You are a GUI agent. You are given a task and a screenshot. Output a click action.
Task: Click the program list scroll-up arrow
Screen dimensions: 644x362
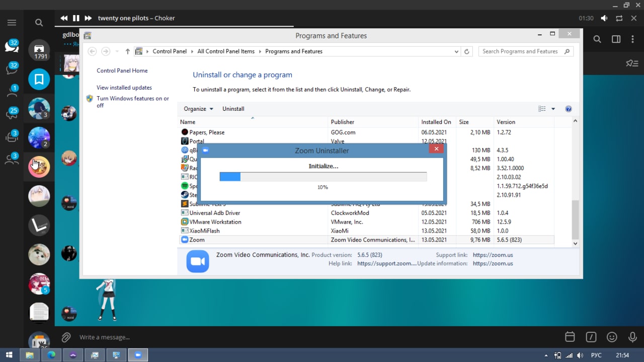(x=576, y=121)
